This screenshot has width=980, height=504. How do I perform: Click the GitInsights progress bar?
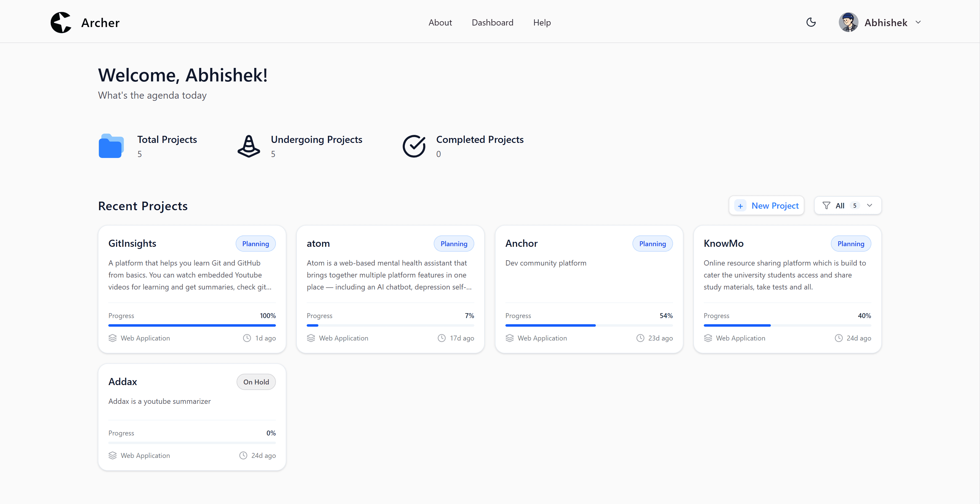tap(192, 325)
